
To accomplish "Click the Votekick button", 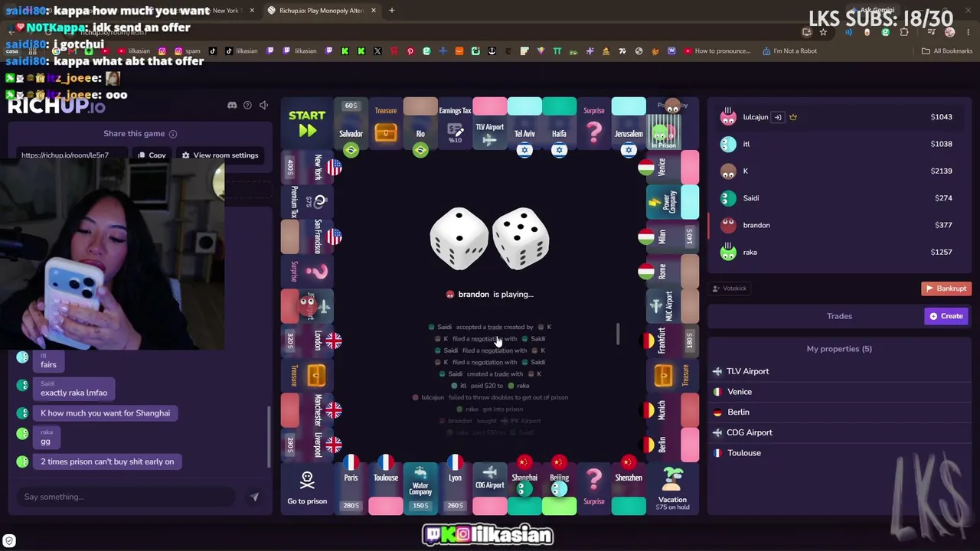I will (730, 289).
